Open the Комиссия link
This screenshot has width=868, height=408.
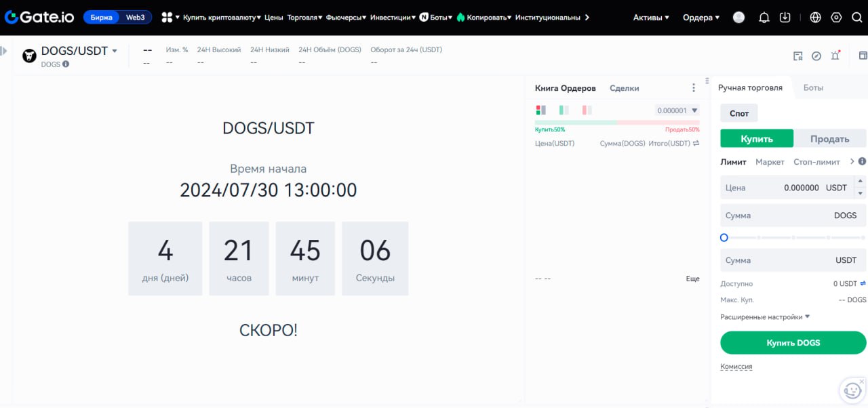point(736,366)
